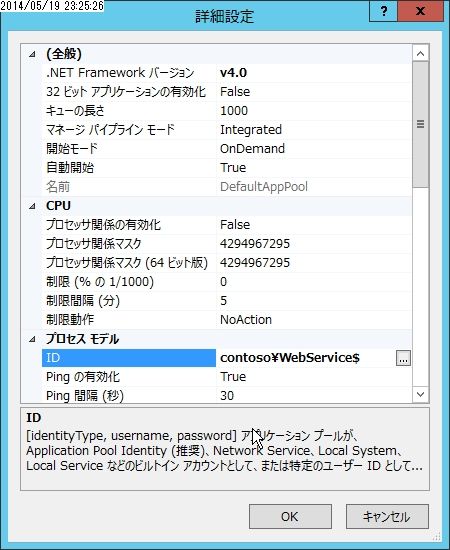Image resolution: width=450 pixels, height=550 pixels.
Task: Click the vertical scrollbar thumb
Action: (x=421, y=125)
